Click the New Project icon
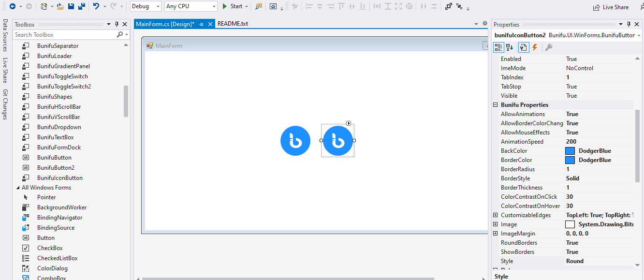 click(x=44, y=7)
